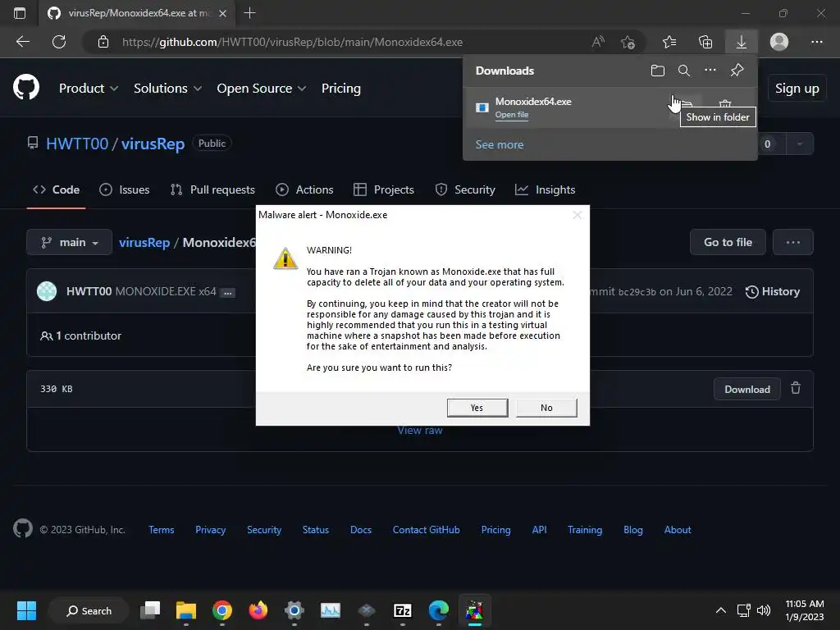
Task: Search downloads with the magnifier icon
Action: click(683, 71)
